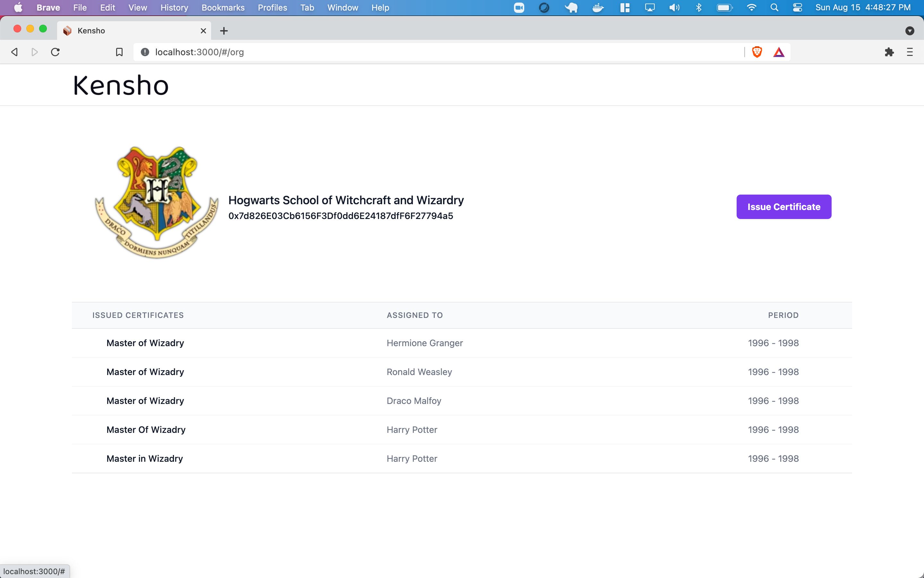Open Brave Rewards triangle icon

(779, 52)
